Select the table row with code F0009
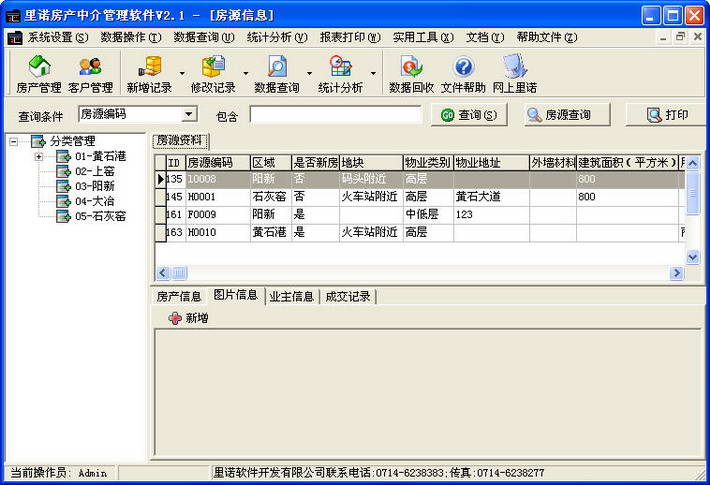This screenshot has width=710, height=485. [x=421, y=215]
